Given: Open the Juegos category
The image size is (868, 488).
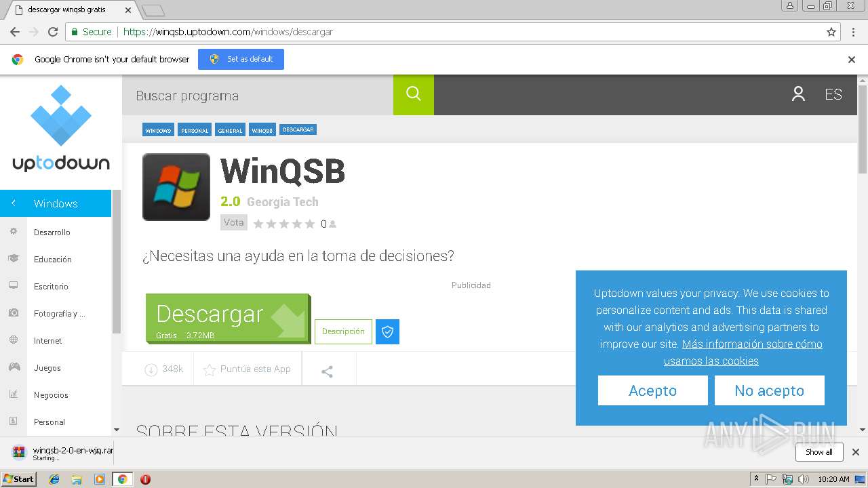Looking at the screenshot, I should pos(47,367).
